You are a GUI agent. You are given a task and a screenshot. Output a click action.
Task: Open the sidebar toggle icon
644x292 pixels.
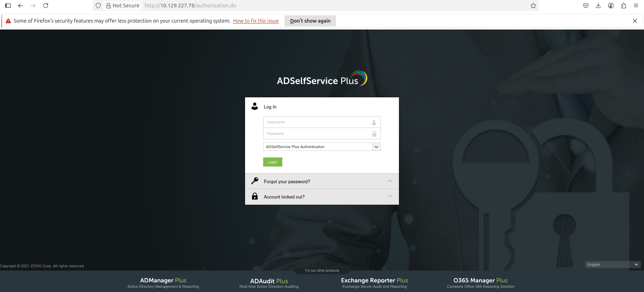click(x=8, y=6)
